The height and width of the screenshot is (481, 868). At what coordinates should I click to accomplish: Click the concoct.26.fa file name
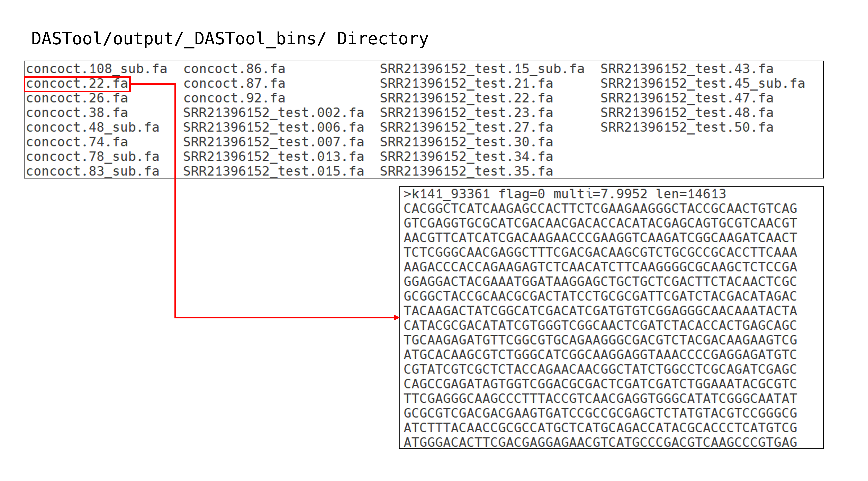click(x=77, y=98)
